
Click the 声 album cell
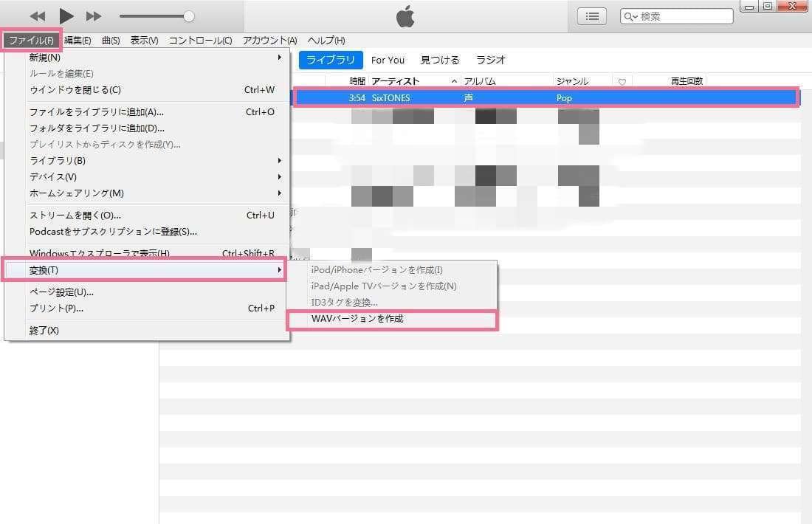click(468, 97)
